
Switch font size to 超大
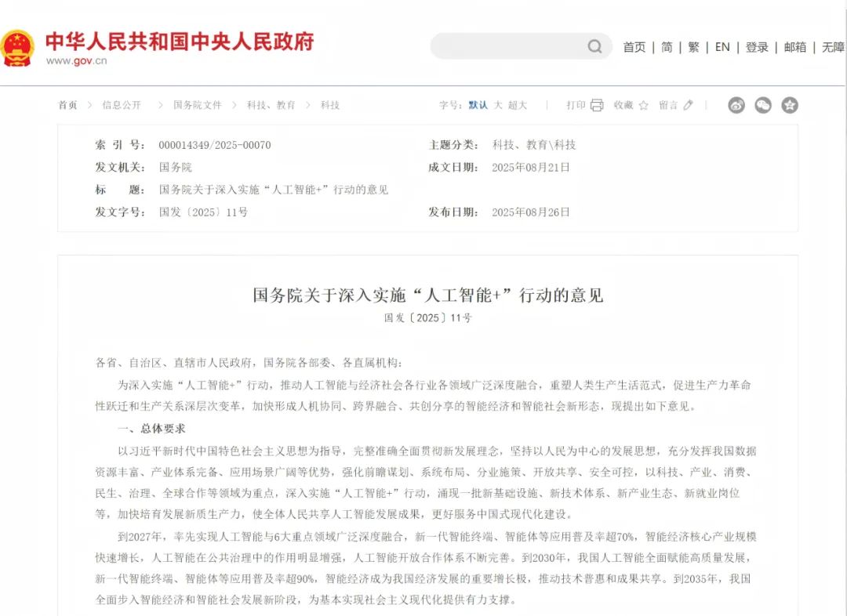point(517,104)
